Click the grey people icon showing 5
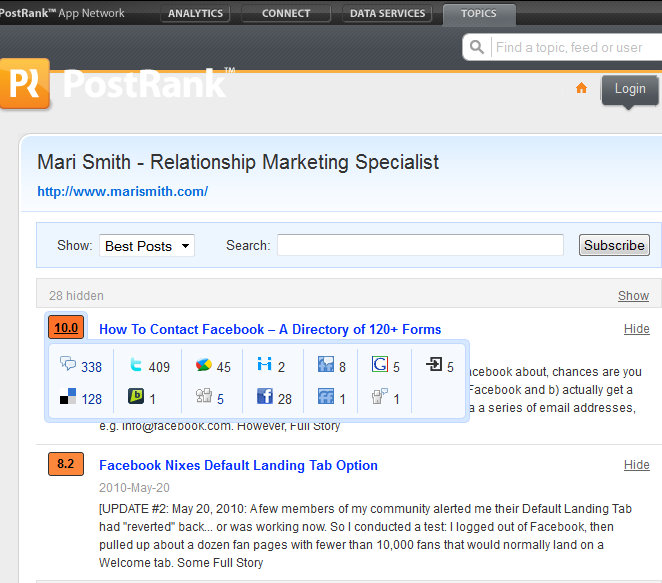 [203, 396]
